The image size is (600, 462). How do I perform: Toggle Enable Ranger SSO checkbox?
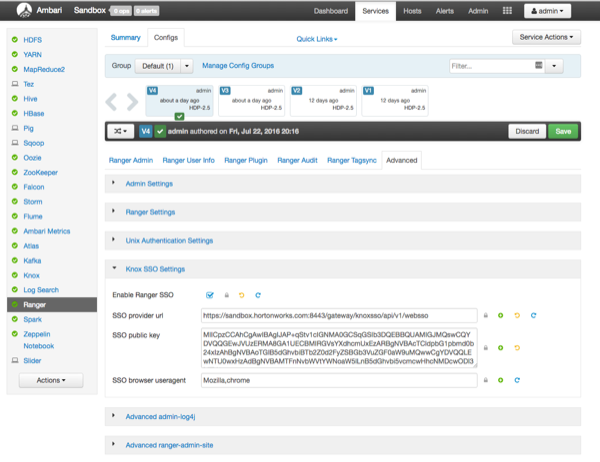coord(210,295)
